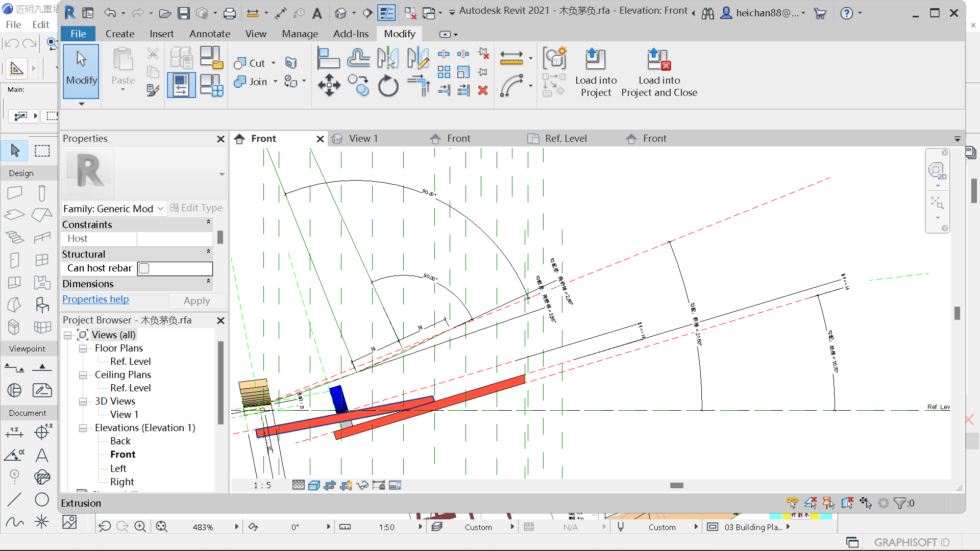Screen dimensions: 980x551
Task: Click the 483% zoom control
Action: click(203, 527)
